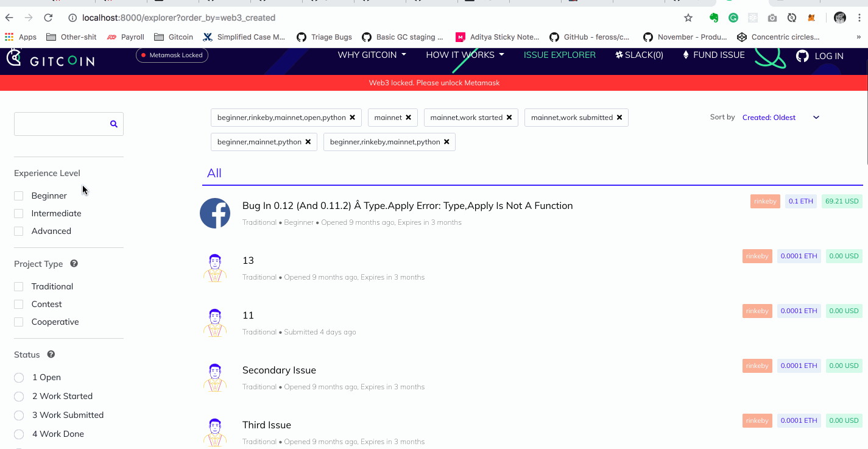Open the Apps grid bookmark
868x449 pixels.
click(21, 37)
